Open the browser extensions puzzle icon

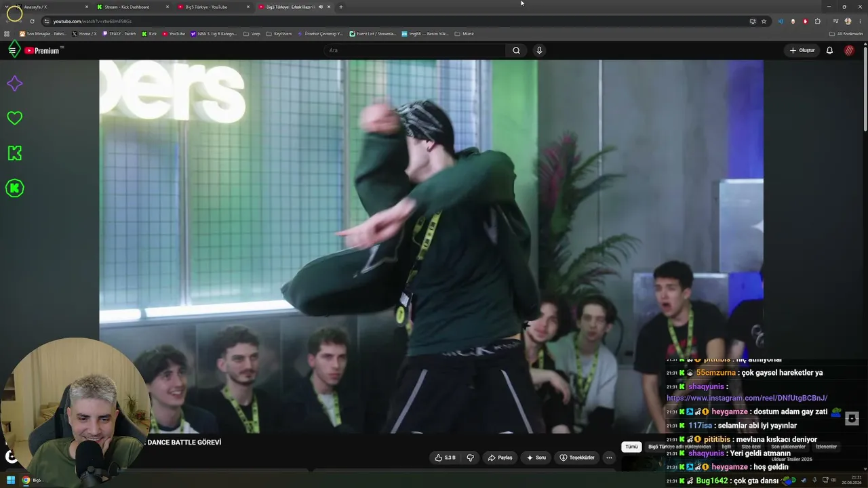pos(818,21)
